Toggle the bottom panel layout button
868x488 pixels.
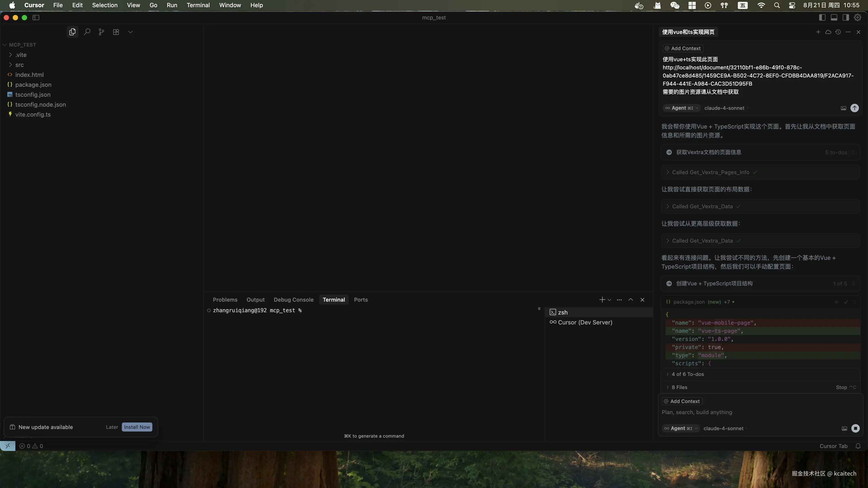pos(834,18)
